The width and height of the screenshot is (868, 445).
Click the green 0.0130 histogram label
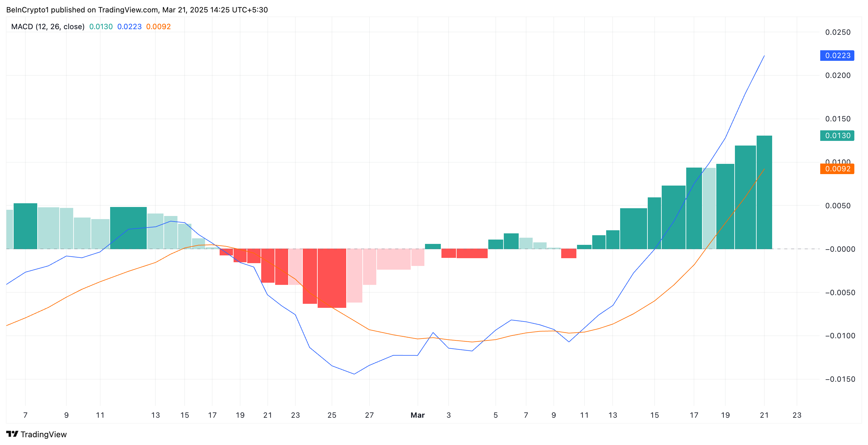[x=837, y=136]
